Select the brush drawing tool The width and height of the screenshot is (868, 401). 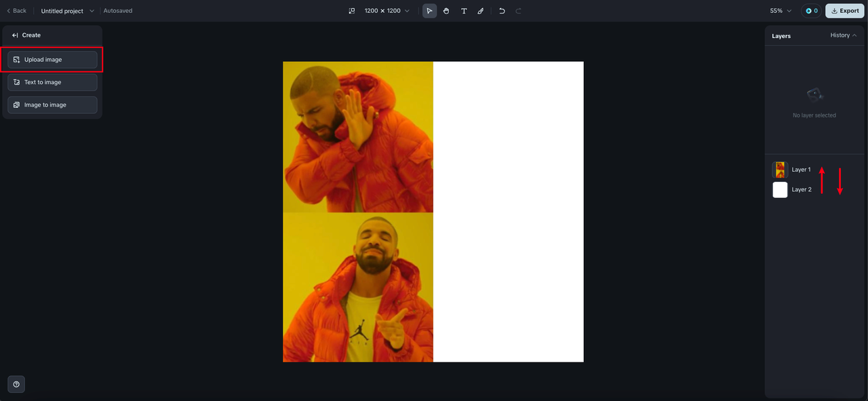coord(480,11)
